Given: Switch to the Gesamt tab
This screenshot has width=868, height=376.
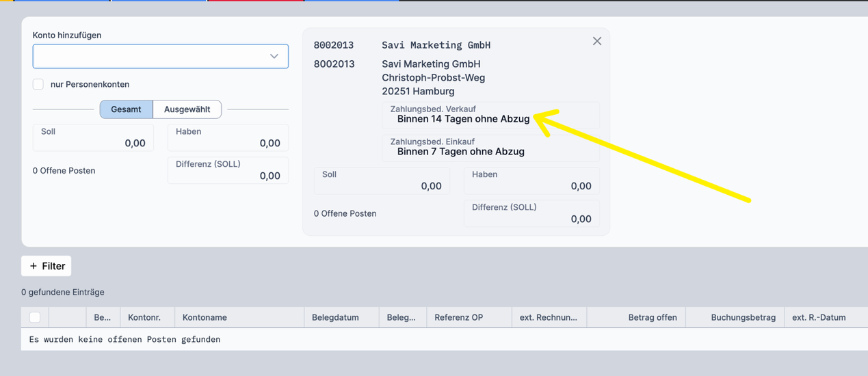Looking at the screenshot, I should click(126, 109).
